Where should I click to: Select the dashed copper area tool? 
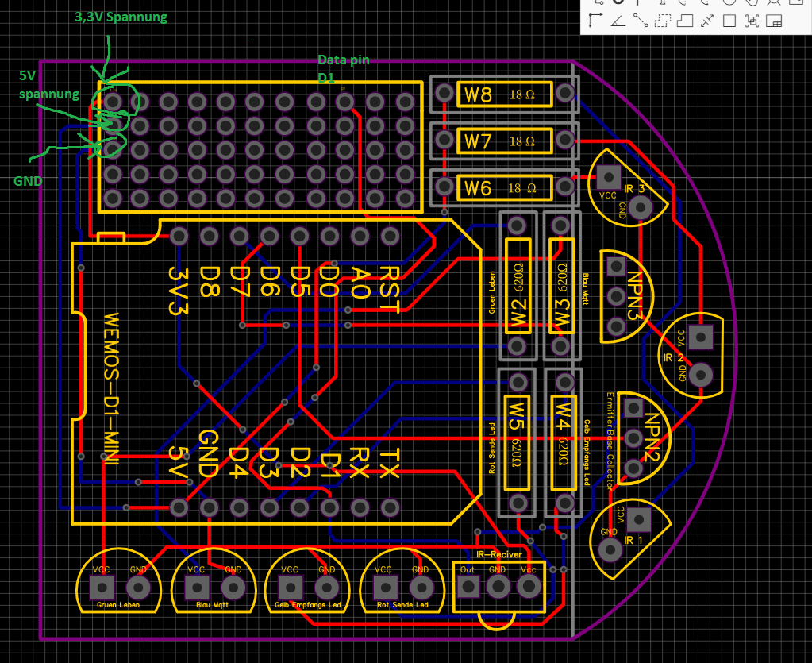tap(662, 21)
